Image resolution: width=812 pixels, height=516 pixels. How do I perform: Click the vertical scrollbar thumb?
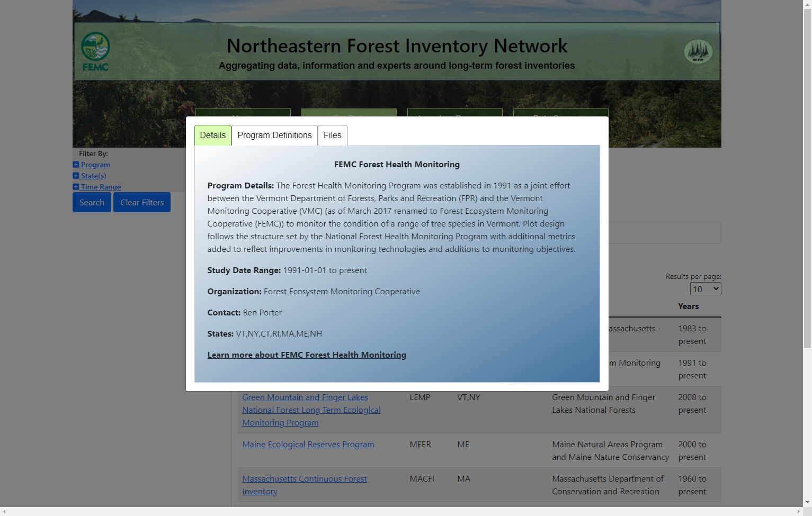[807, 177]
